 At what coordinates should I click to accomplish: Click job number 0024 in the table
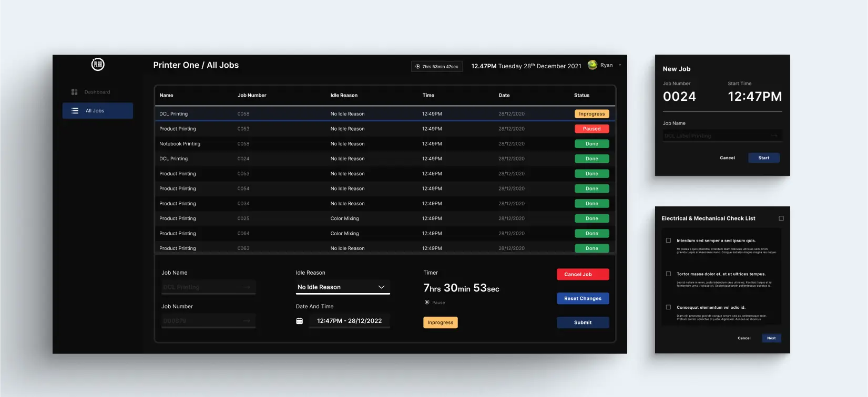tap(243, 159)
